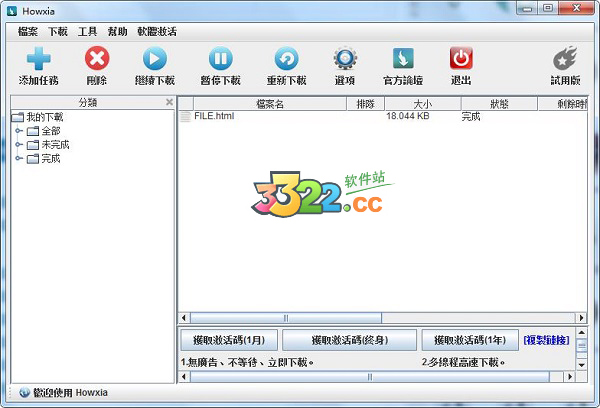
Task: Select the 未完成 folder in tree
Action: click(48, 145)
